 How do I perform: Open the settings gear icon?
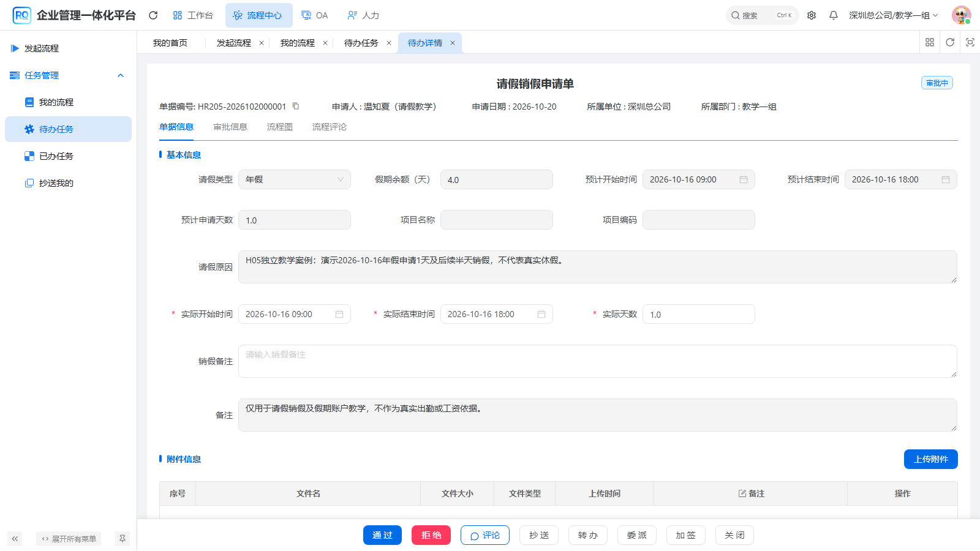tap(812, 15)
